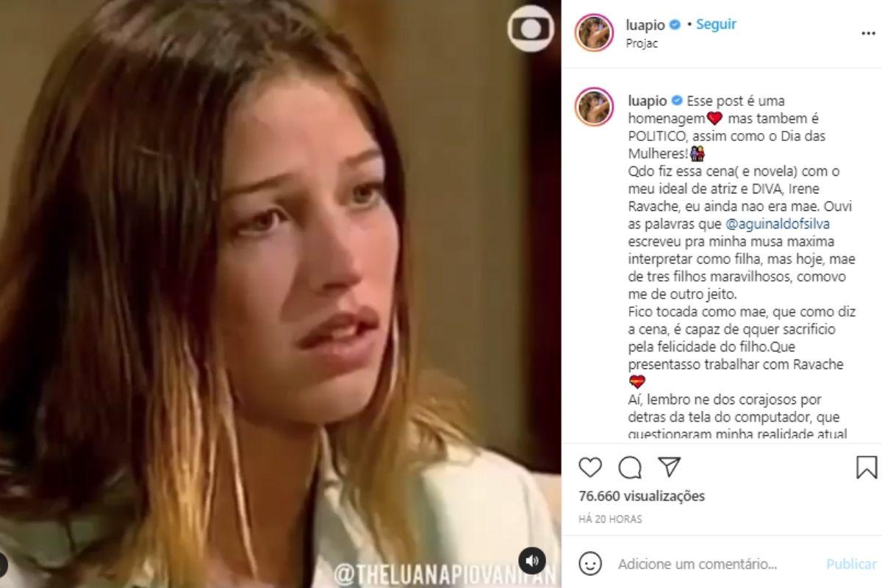Click luapio profile picture in header
Viewport: 882px width, 588px height.
[595, 33]
